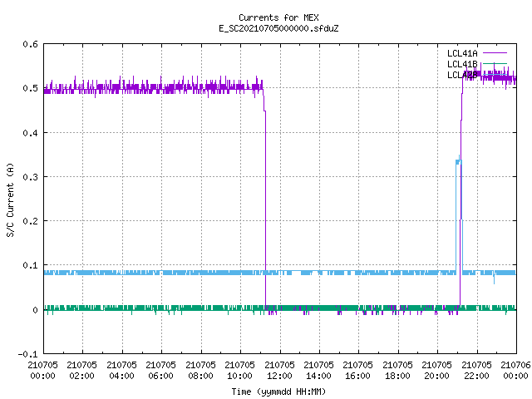Click the blue LCL42B spike near 21:00
This screenshot has height=399, width=532.
point(459,214)
